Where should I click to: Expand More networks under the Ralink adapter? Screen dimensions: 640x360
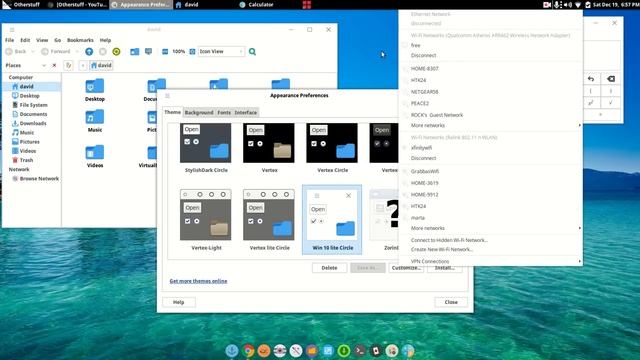coord(490,228)
